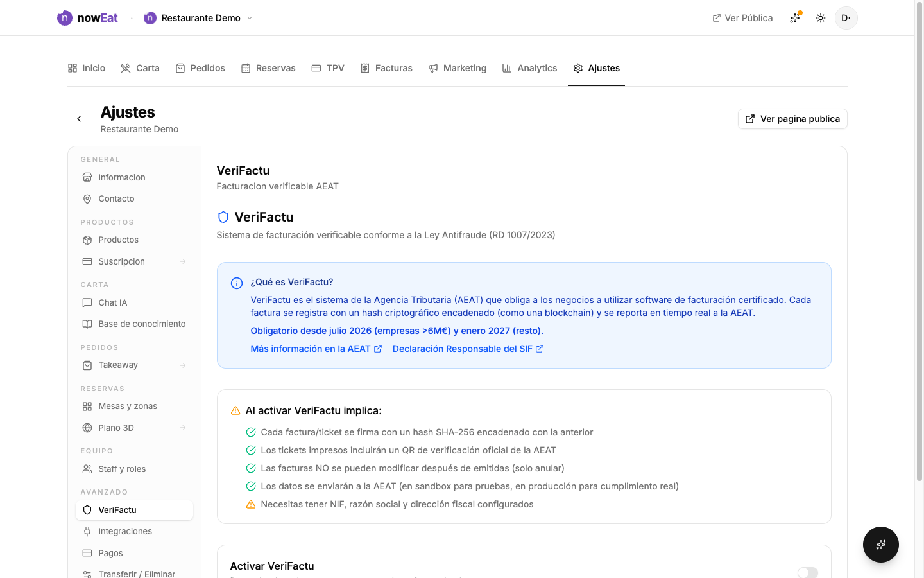The height and width of the screenshot is (578, 924).
Task: Click the Ver pagina publica button
Action: [792, 119]
